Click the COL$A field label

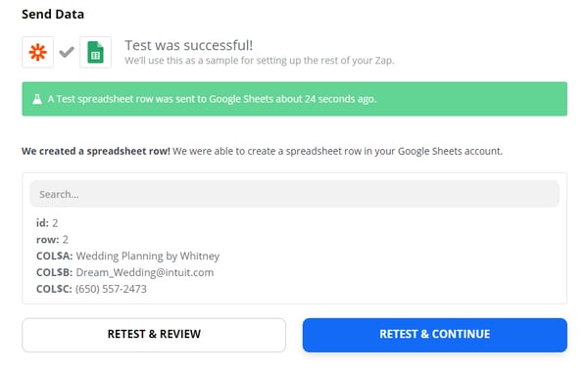[54, 256]
